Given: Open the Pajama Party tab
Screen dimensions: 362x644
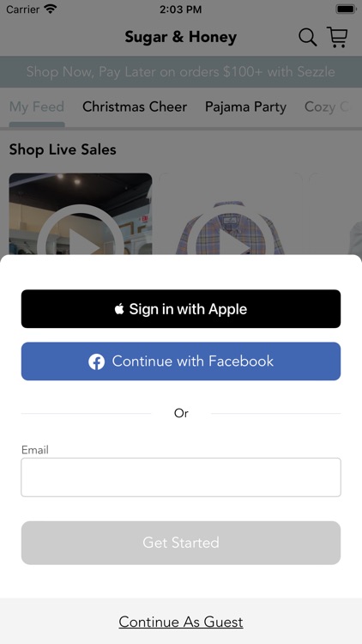Looking at the screenshot, I should [245, 106].
